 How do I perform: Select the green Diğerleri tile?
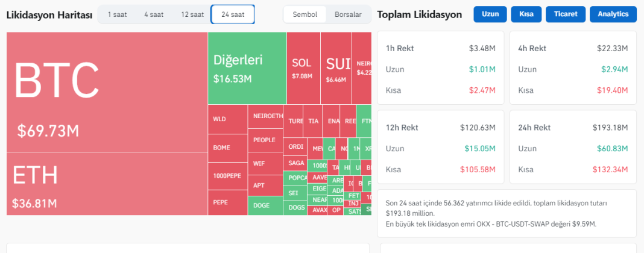[x=247, y=68]
